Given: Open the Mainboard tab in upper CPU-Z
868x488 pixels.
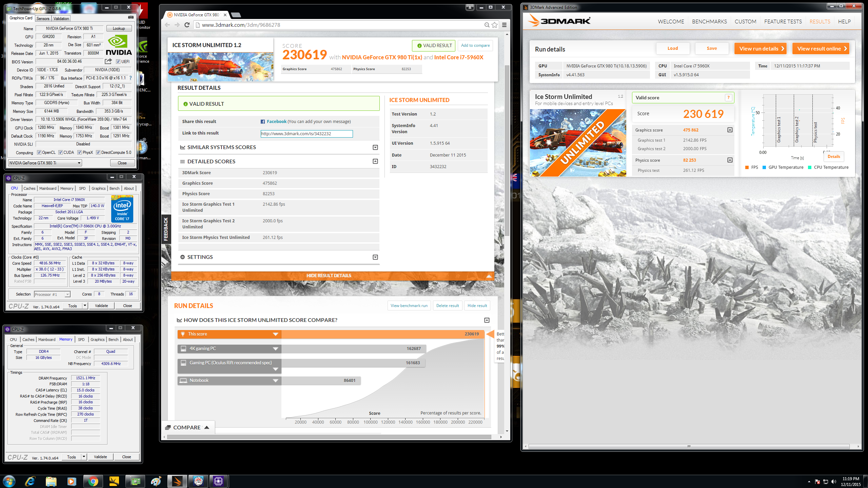Looking at the screenshot, I should coord(48,188).
